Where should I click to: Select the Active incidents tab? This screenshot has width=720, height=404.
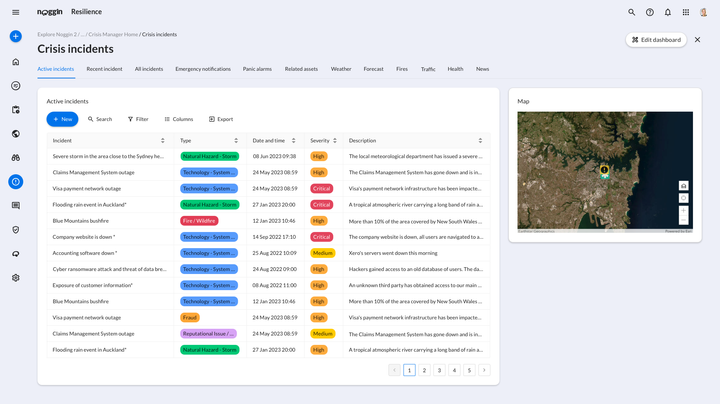click(x=56, y=69)
